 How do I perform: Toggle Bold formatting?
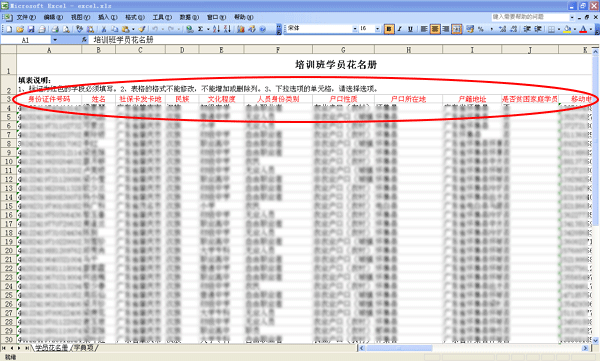(x=389, y=29)
